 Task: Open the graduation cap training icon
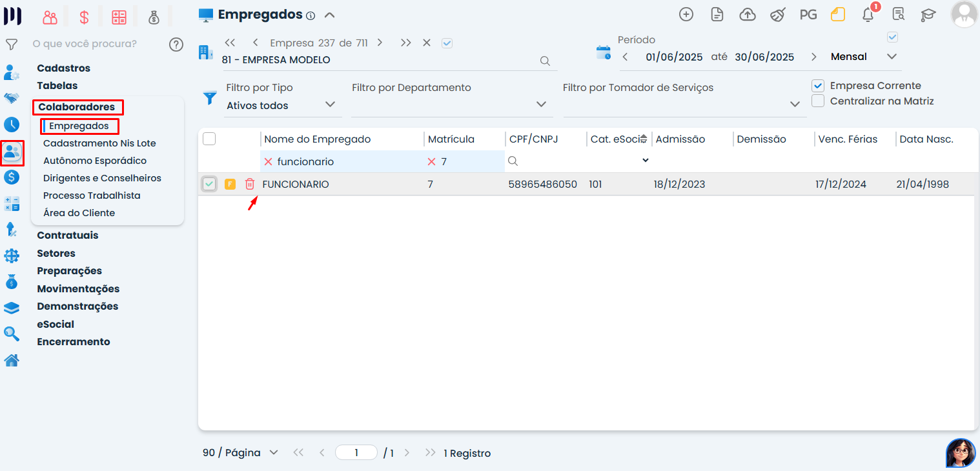coord(928,14)
